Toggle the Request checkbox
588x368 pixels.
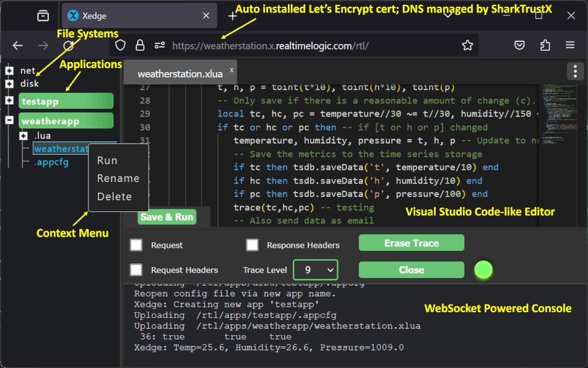136,245
